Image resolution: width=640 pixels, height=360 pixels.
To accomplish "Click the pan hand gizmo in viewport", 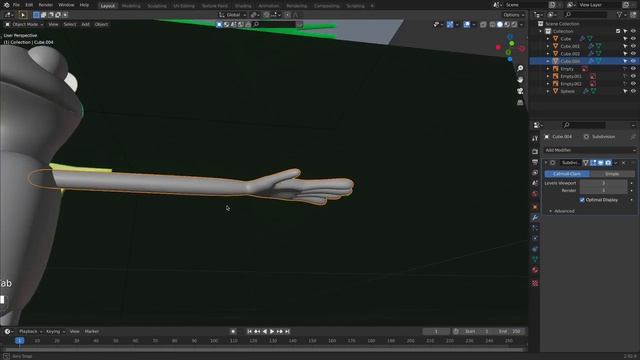I will tap(520, 80).
